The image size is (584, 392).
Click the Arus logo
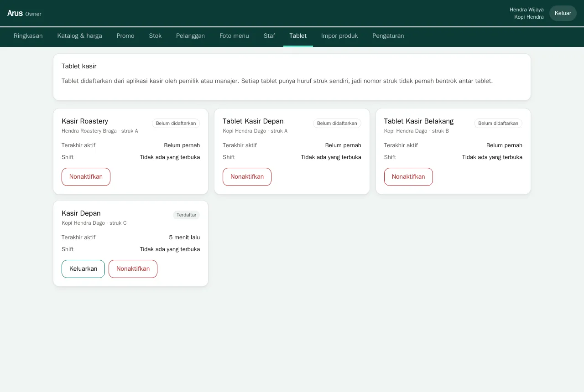(x=15, y=13)
